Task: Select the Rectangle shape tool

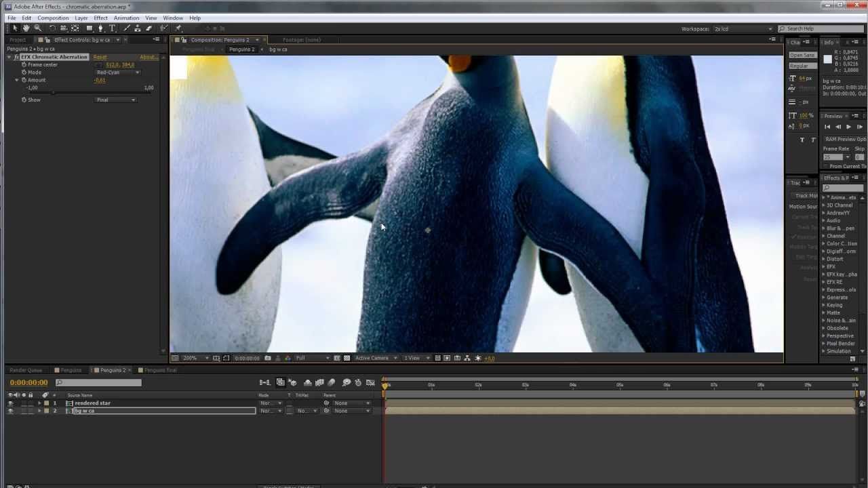Action: pyautogui.click(x=90, y=28)
